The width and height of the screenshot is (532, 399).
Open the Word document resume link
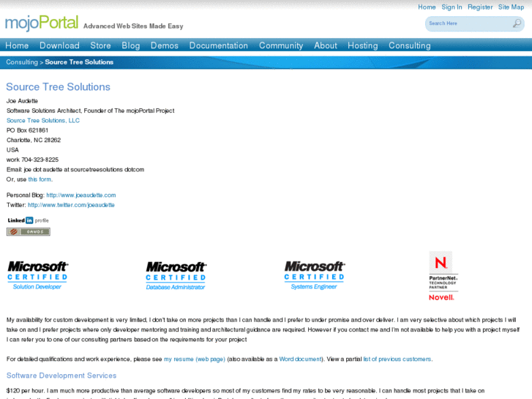pos(300,359)
